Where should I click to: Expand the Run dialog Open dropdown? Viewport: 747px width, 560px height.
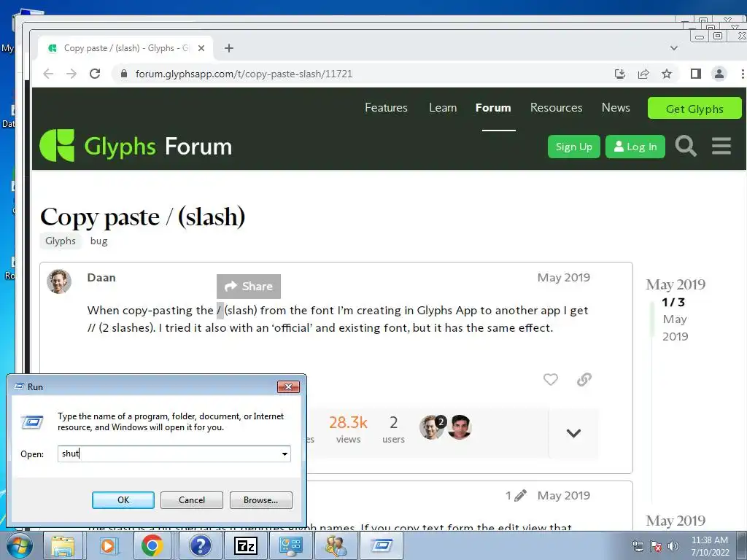tap(285, 454)
